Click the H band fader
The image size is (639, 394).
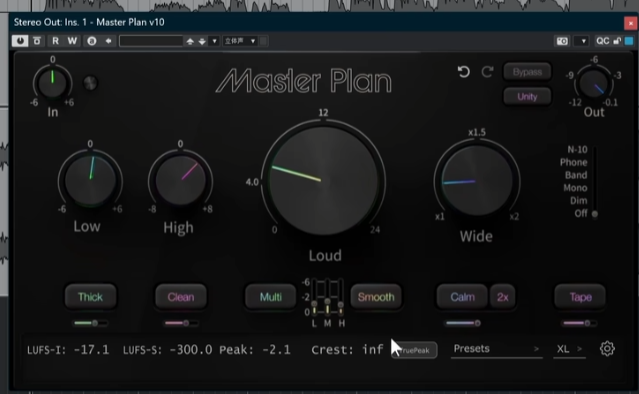click(341, 297)
